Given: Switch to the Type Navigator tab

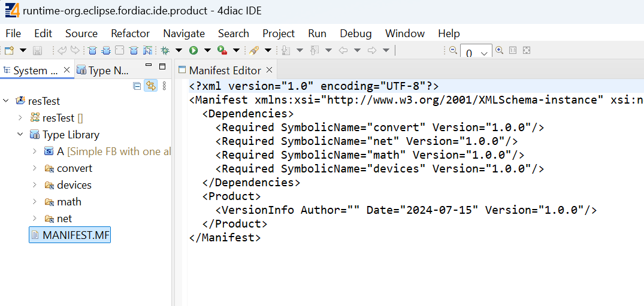Looking at the screenshot, I should pos(103,71).
